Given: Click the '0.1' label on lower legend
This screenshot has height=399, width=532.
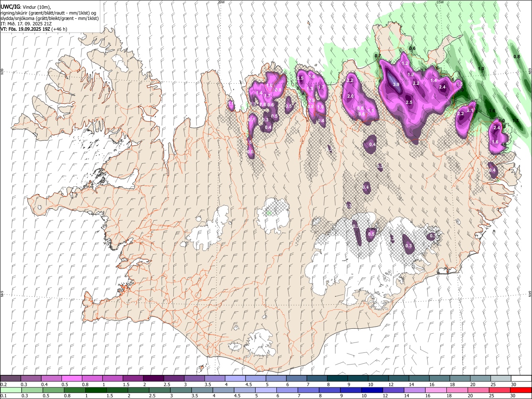Looking at the screenshot, I should [x=4, y=396].
